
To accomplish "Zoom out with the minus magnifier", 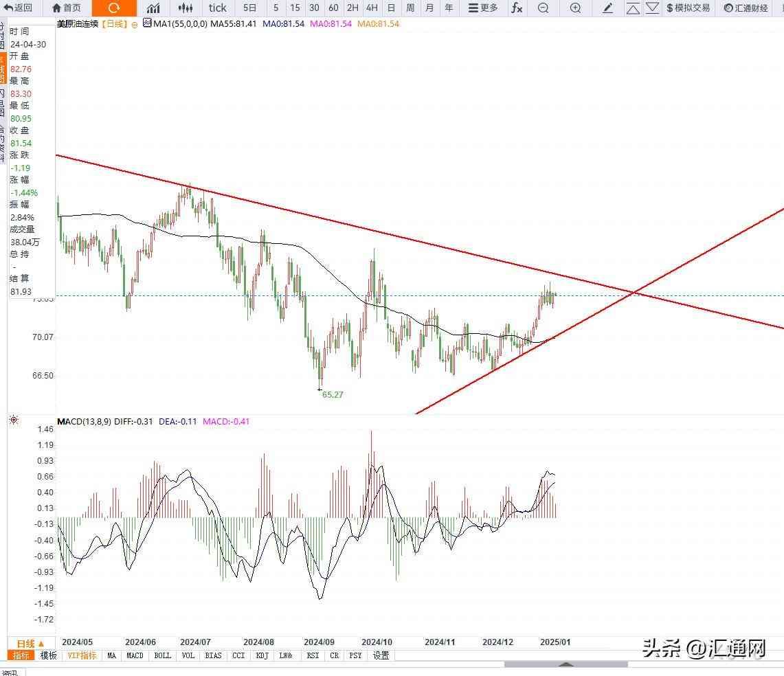I will point(544,8).
